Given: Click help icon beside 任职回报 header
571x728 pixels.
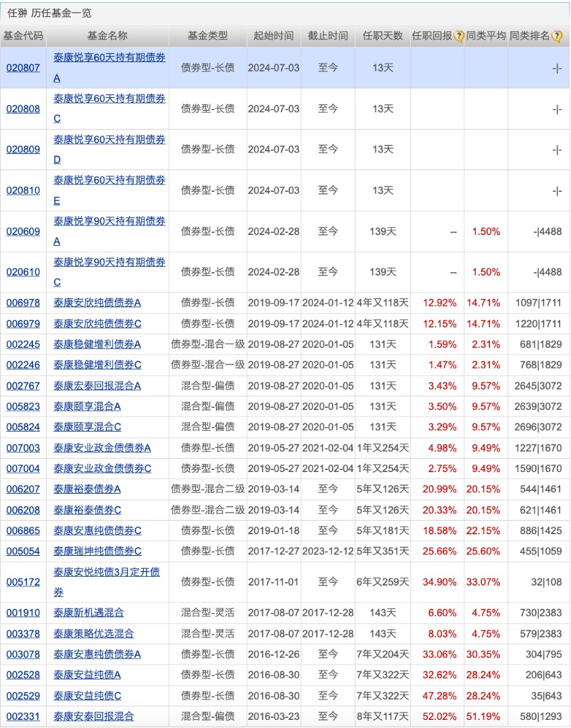Looking at the screenshot, I should point(459,36).
